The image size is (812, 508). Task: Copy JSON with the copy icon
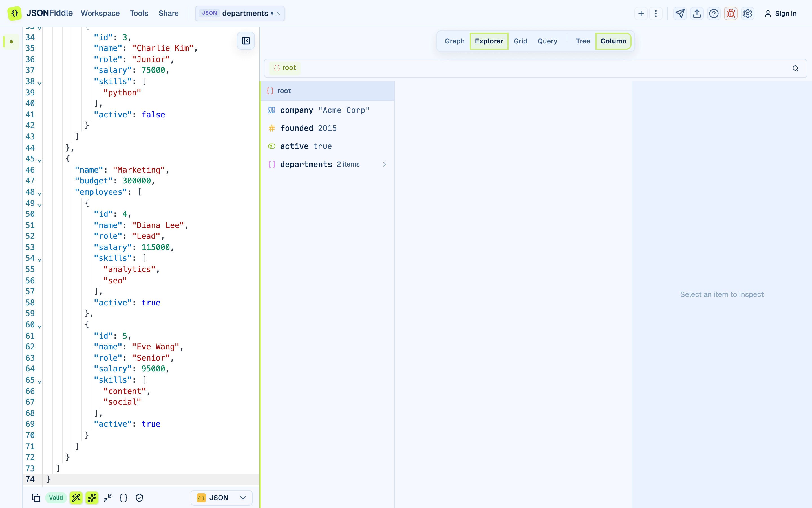pos(36,498)
